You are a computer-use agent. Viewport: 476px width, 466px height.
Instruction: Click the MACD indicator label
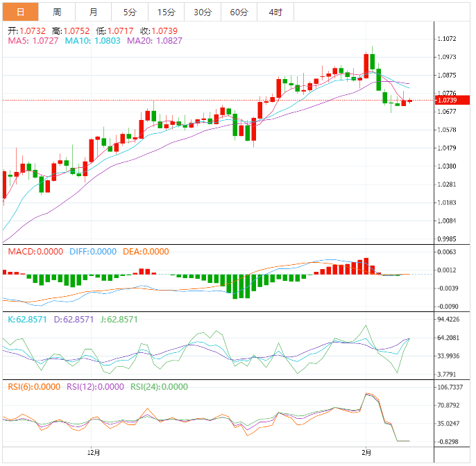[x=35, y=252]
